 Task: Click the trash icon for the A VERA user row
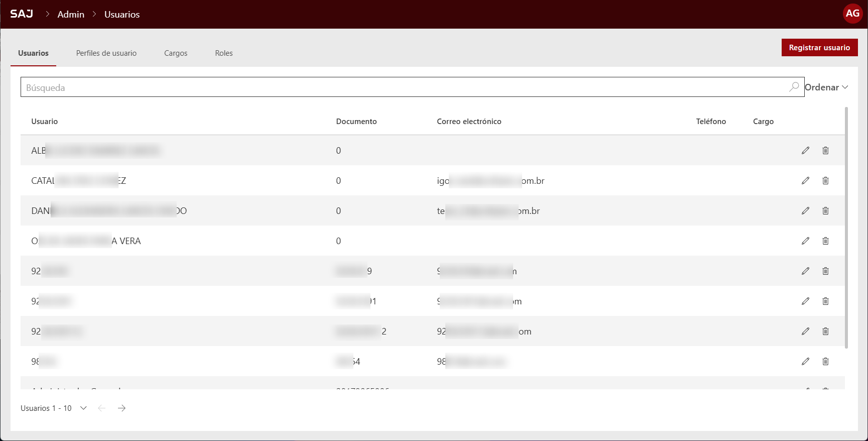(825, 241)
